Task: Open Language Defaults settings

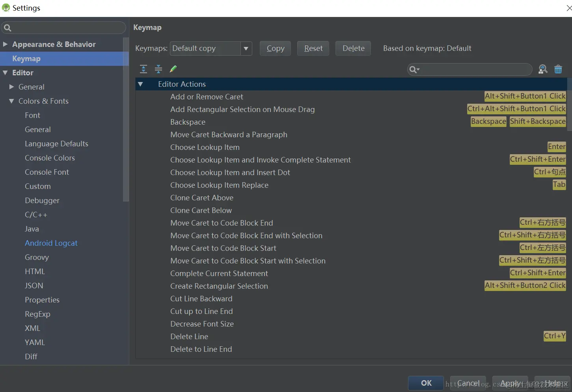Action: [x=56, y=144]
